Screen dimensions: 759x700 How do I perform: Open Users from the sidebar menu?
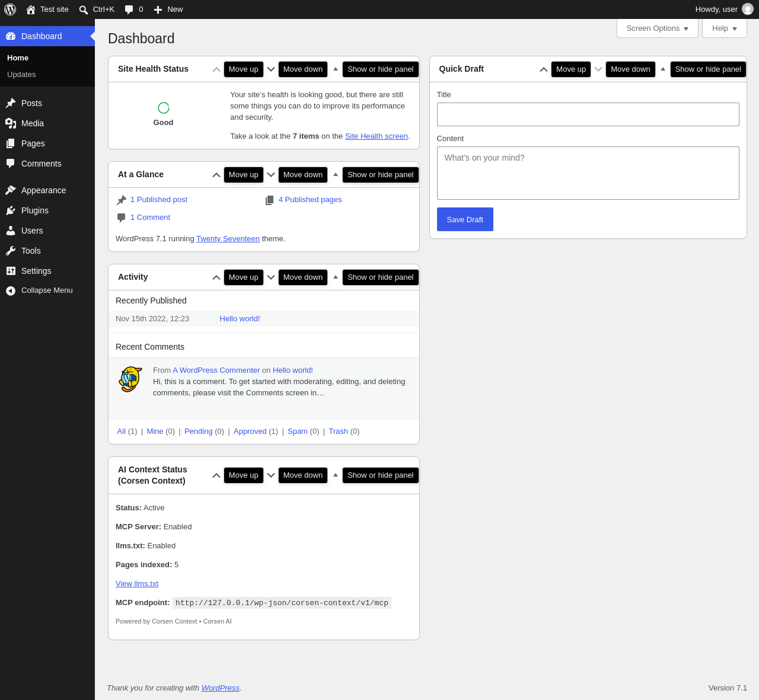tap(47, 231)
